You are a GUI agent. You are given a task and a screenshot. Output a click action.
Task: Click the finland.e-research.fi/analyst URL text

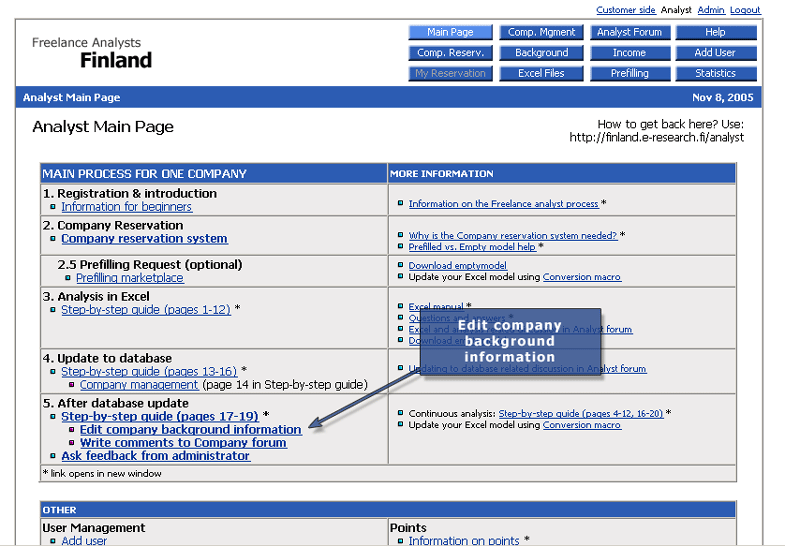tap(656, 138)
